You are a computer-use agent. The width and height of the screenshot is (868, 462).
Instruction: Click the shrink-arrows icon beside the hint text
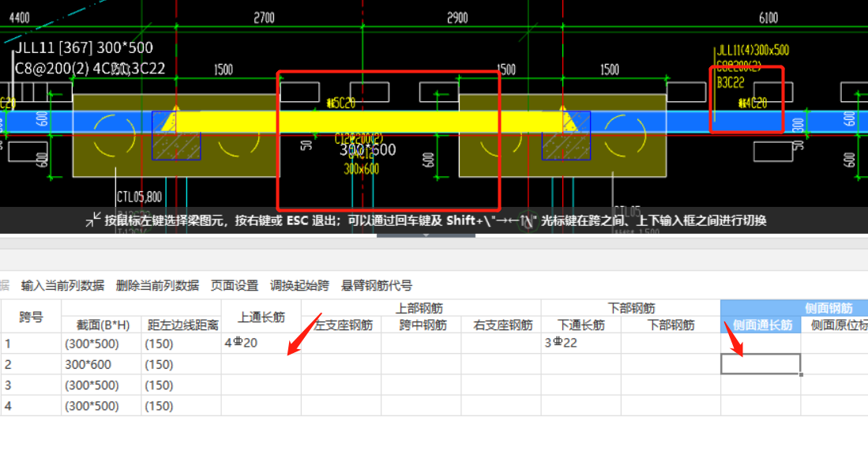[x=93, y=220]
